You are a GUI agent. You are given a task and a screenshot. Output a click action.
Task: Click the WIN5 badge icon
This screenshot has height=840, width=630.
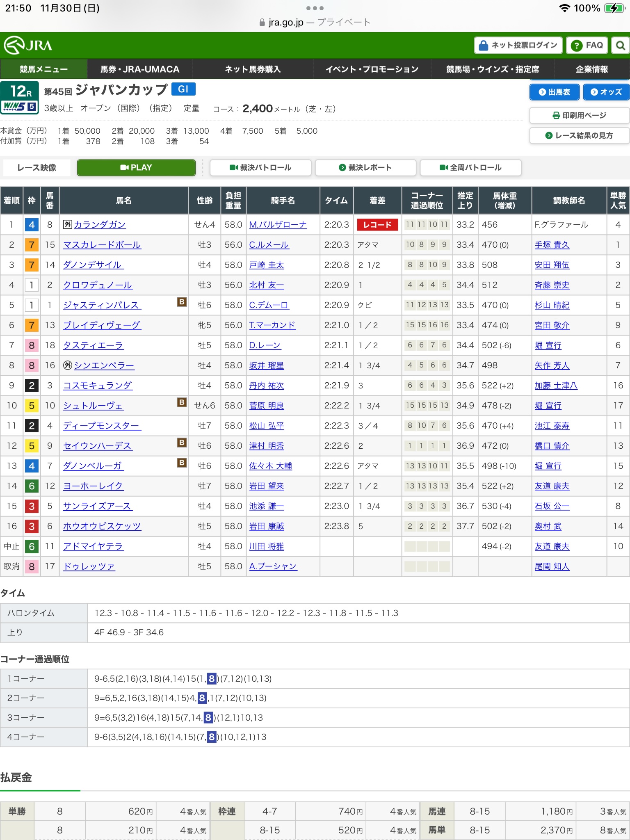click(x=20, y=107)
